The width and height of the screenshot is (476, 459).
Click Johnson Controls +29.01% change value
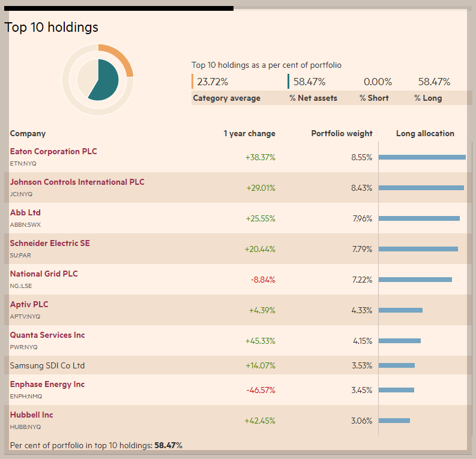261,188
